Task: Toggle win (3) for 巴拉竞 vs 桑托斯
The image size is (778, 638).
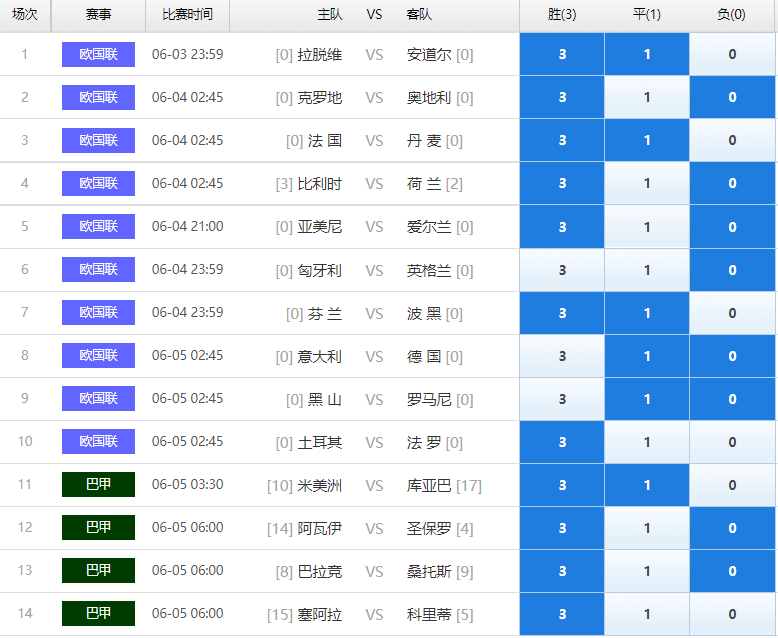Action: pos(562,571)
